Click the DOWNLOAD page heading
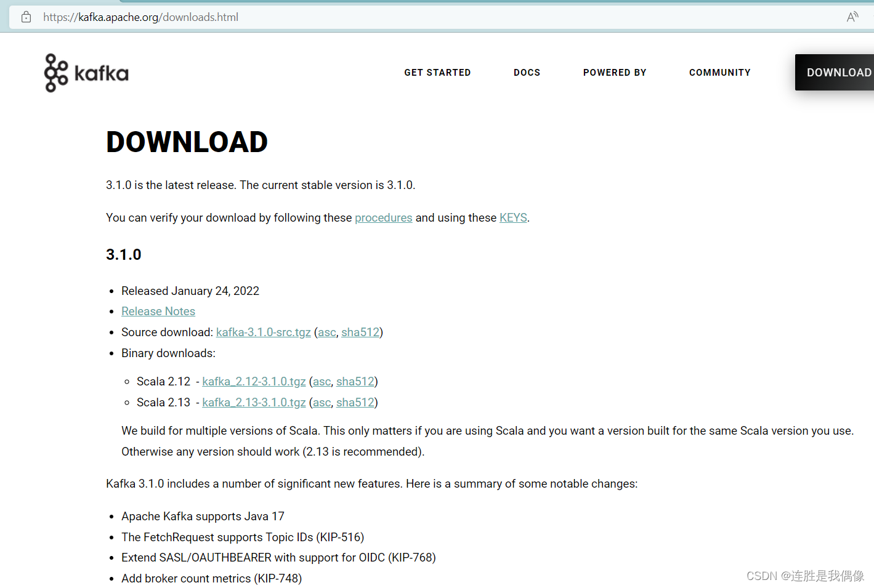 click(x=187, y=142)
